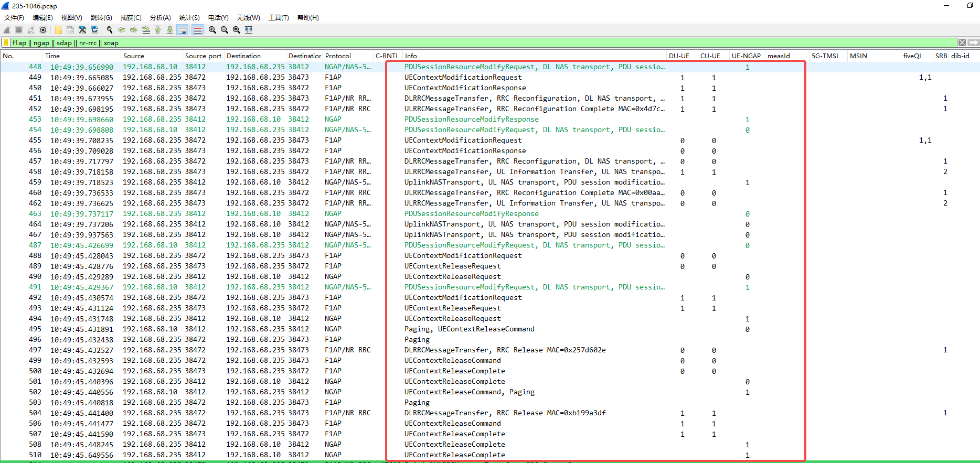980x463 pixels.
Task: Go forward in packet history
Action: coord(134,30)
